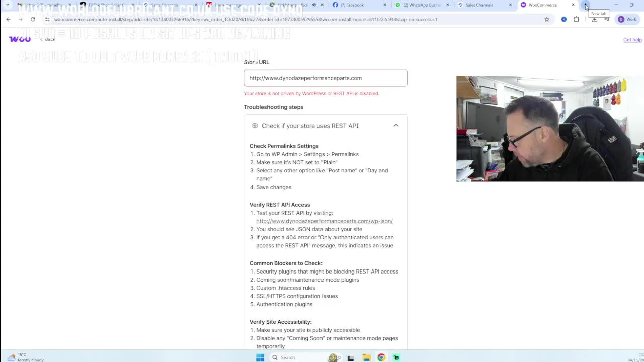
Task: Open the Get help link
Action: pos(632,40)
